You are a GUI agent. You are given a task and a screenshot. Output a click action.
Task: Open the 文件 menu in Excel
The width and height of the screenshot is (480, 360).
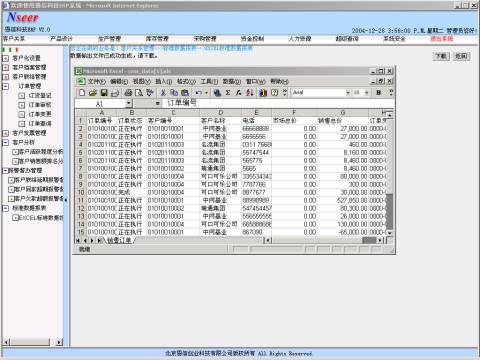(x=97, y=81)
